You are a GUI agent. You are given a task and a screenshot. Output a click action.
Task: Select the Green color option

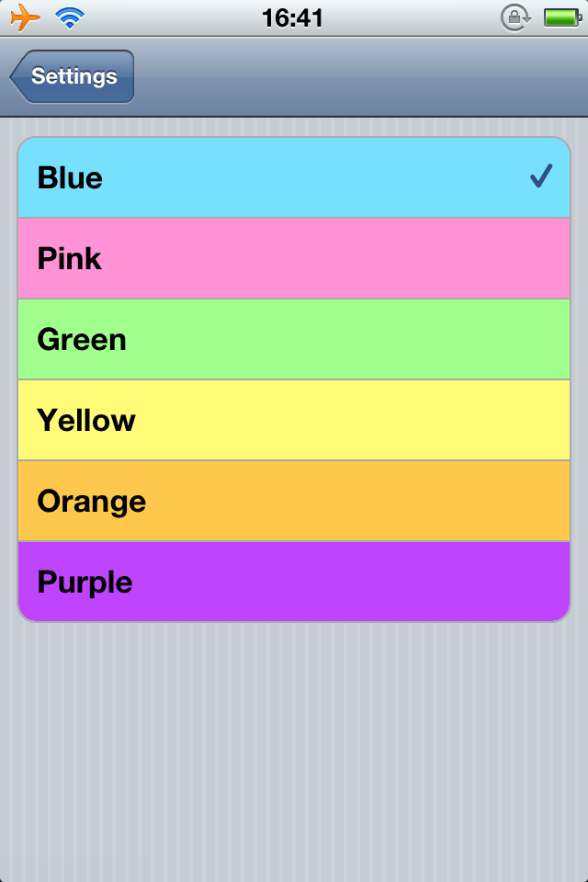point(294,340)
